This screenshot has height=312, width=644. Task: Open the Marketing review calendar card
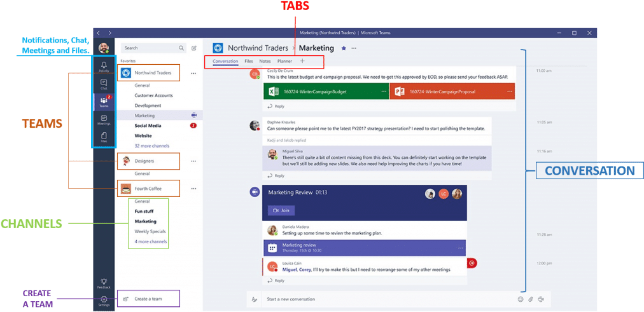click(364, 248)
